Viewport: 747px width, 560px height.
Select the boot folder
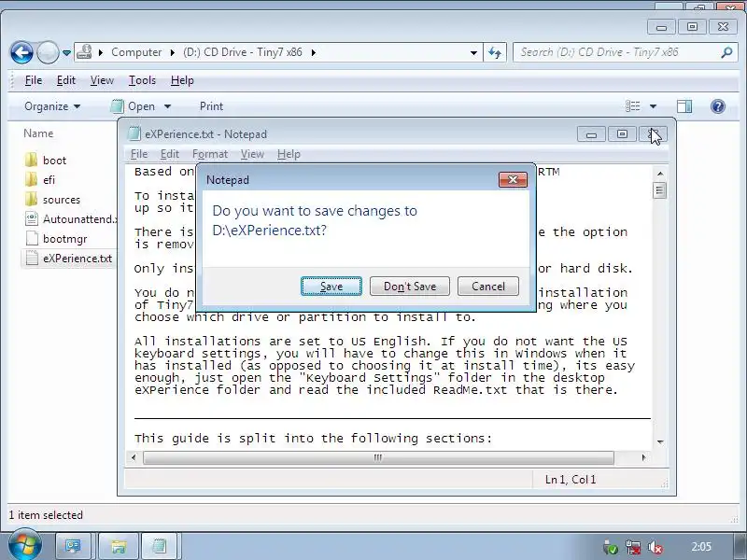(46, 161)
